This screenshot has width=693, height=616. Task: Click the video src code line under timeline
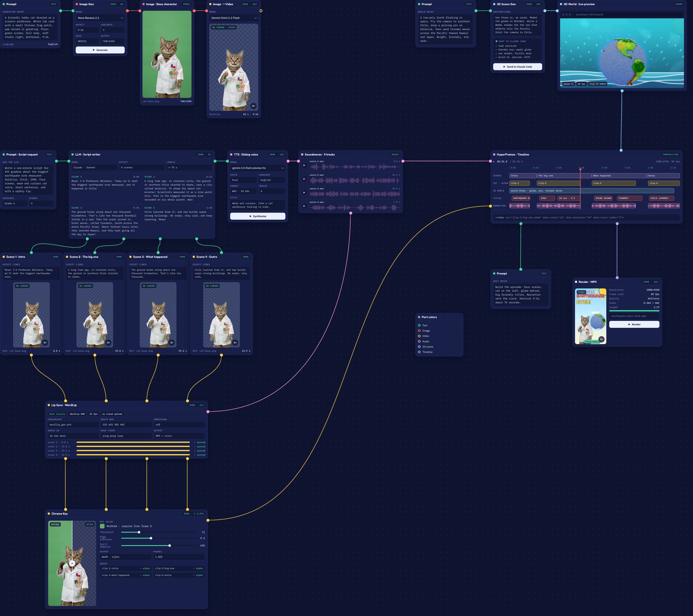coord(586,217)
